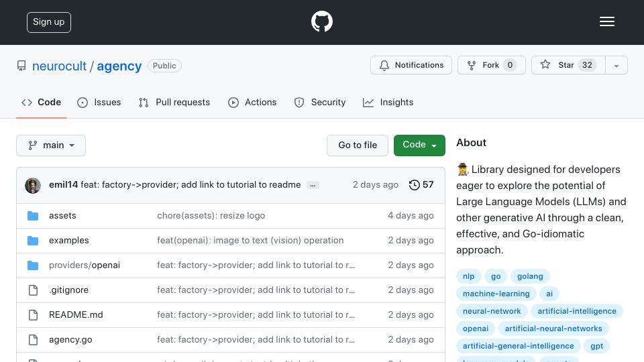Open latest commit message link
The image size is (644, 362).
click(x=191, y=185)
